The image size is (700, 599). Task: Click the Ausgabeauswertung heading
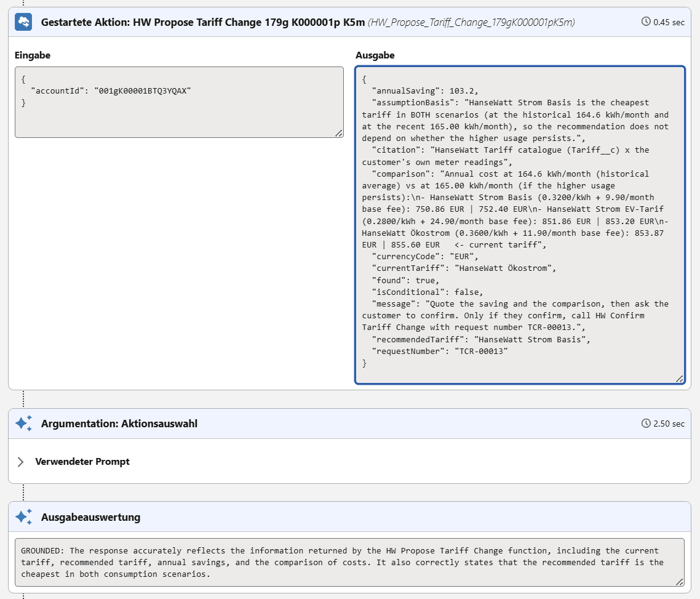tap(90, 517)
